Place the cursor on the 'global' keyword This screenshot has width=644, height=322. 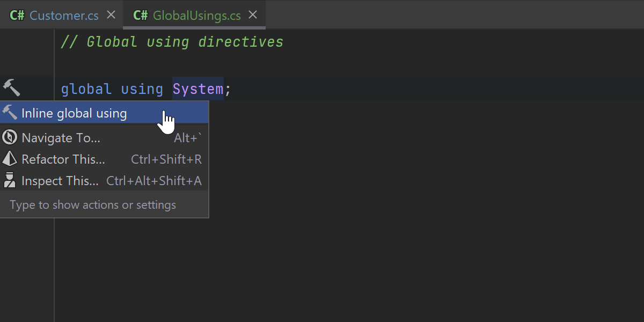tap(86, 89)
